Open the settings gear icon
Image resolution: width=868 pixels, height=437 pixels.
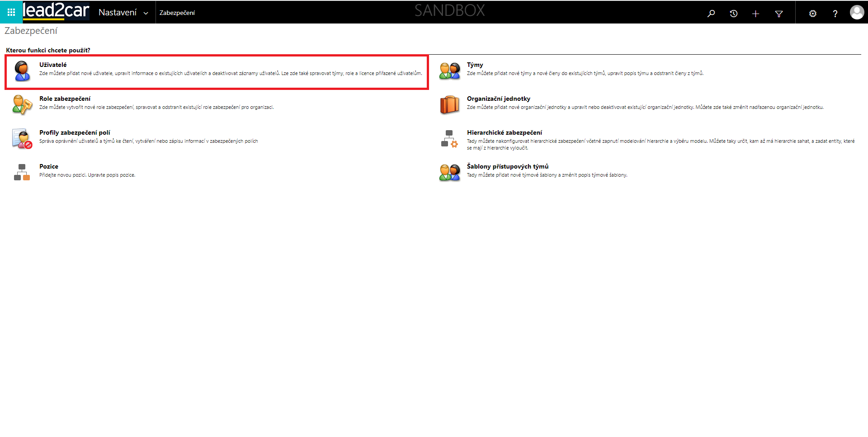[x=812, y=14]
